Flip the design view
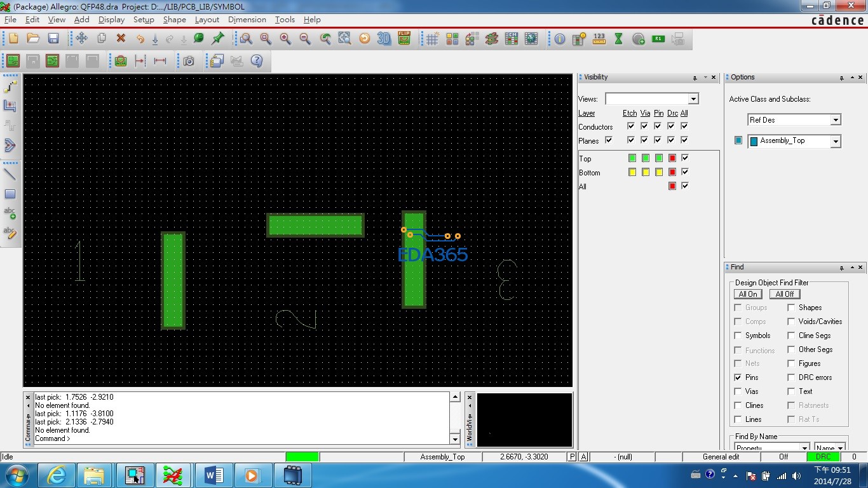The height and width of the screenshot is (488, 868). click(x=404, y=39)
